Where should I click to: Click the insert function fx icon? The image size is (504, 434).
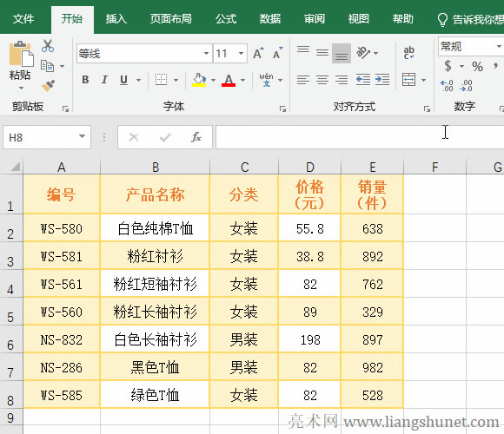click(x=196, y=137)
